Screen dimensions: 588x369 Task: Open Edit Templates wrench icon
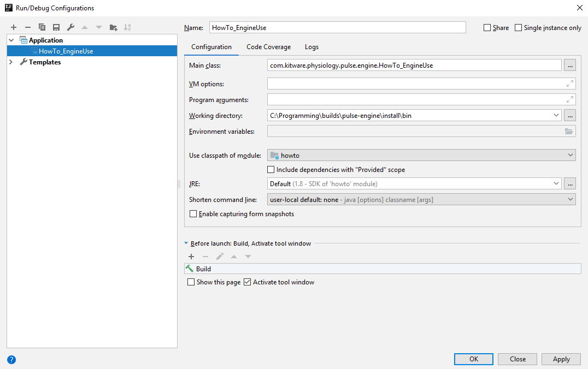pyautogui.click(x=70, y=27)
